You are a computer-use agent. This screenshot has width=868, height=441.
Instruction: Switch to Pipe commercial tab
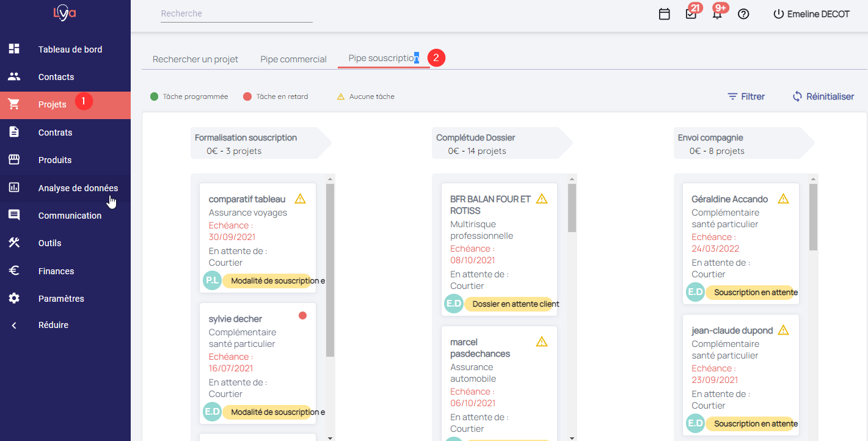[x=293, y=59]
